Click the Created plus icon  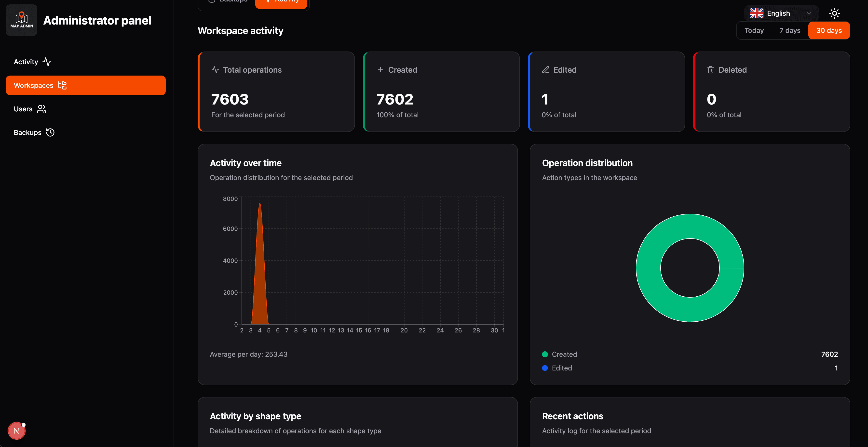click(380, 70)
